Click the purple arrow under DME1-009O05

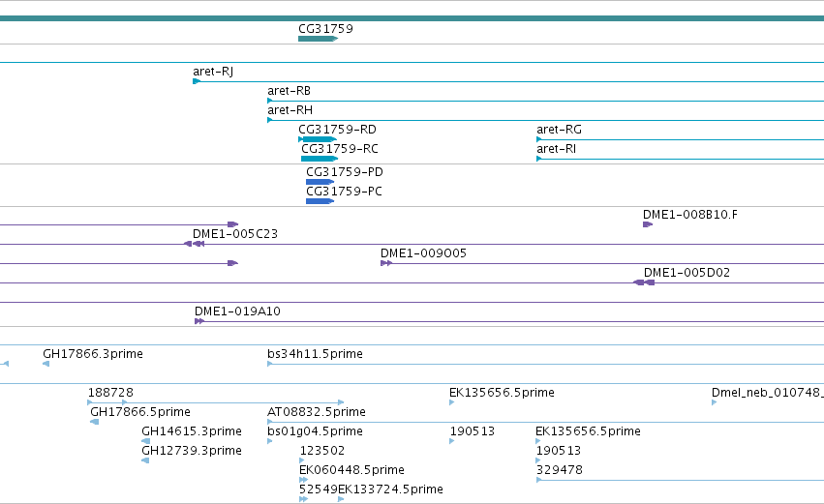pos(385,263)
